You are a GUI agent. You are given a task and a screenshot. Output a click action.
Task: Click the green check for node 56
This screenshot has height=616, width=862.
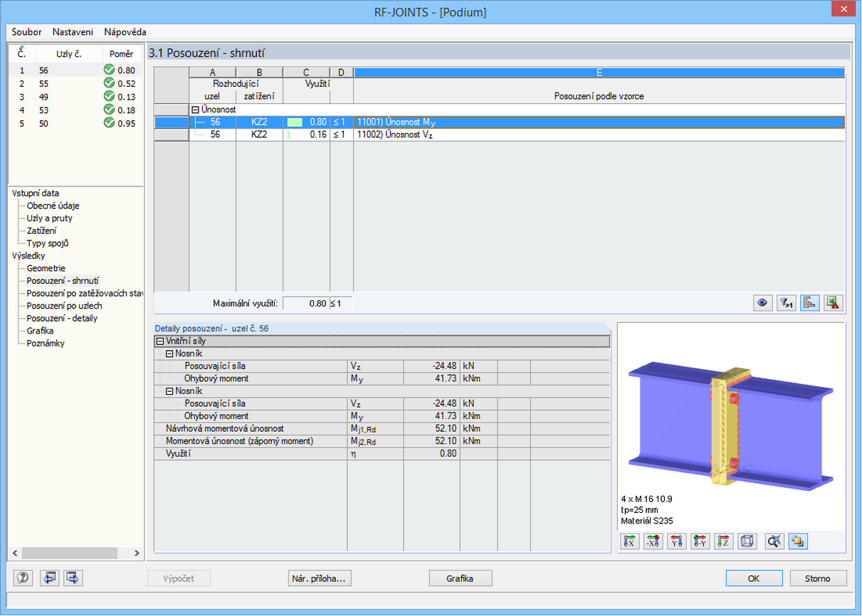click(x=109, y=70)
